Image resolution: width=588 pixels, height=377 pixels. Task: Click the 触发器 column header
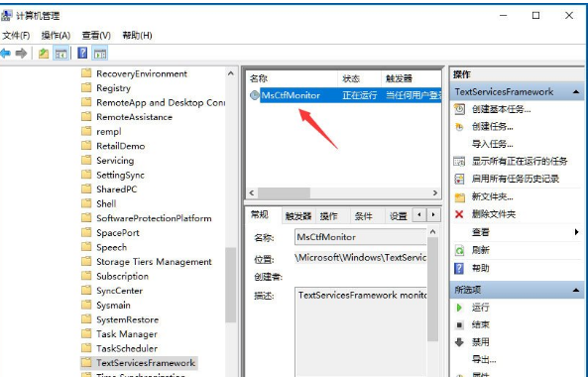pyautogui.click(x=411, y=78)
